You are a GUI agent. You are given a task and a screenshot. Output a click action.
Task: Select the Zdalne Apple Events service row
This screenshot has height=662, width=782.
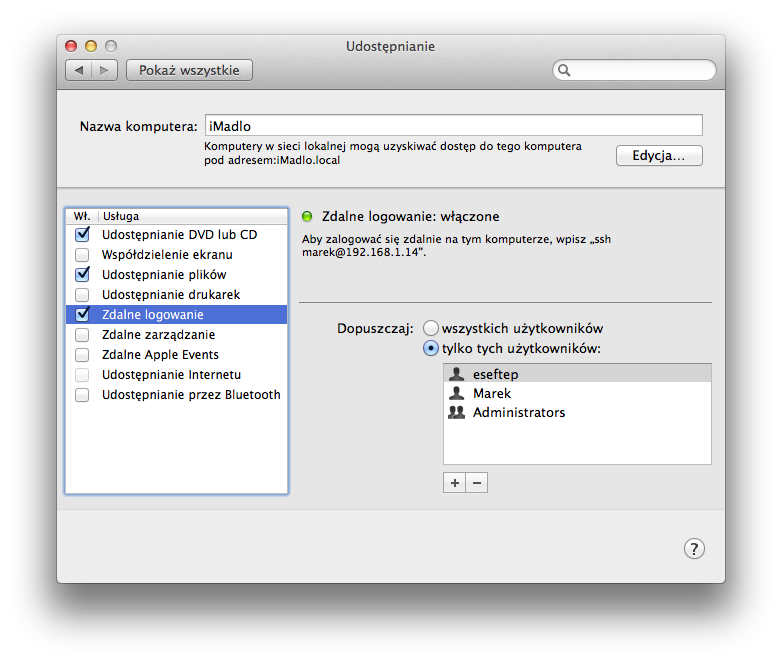click(x=177, y=354)
